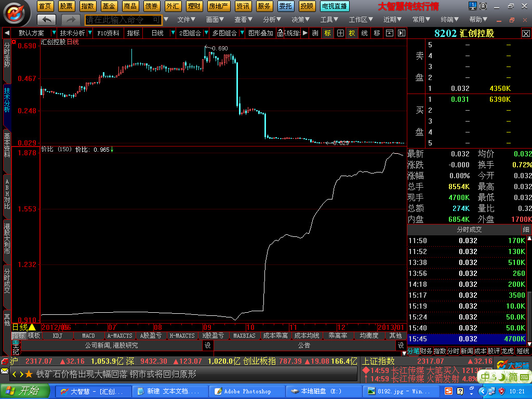Click the previous news arrow in ticker
The height and width of the screenshot is (399, 532).
pos(14,374)
